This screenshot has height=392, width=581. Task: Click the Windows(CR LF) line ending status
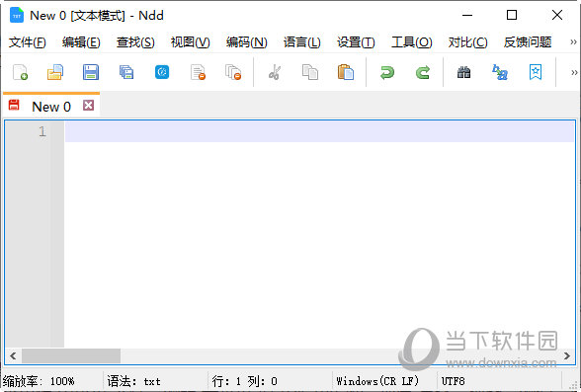click(377, 381)
